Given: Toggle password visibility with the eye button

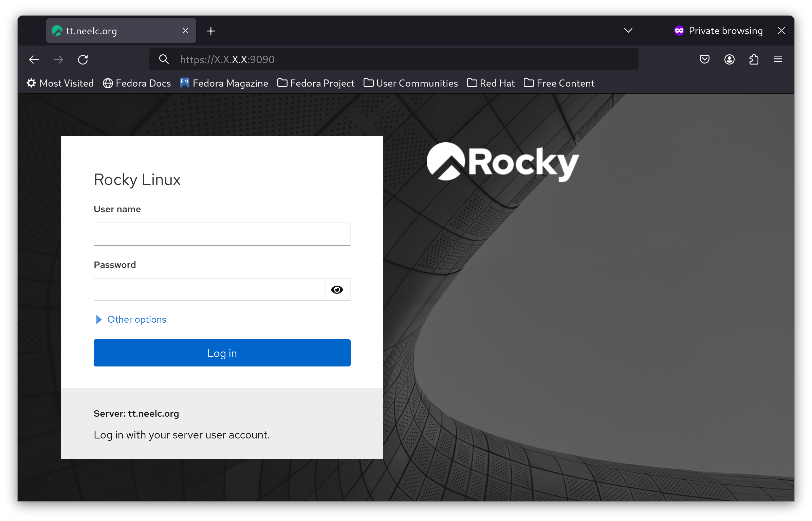Looking at the screenshot, I should (x=337, y=289).
